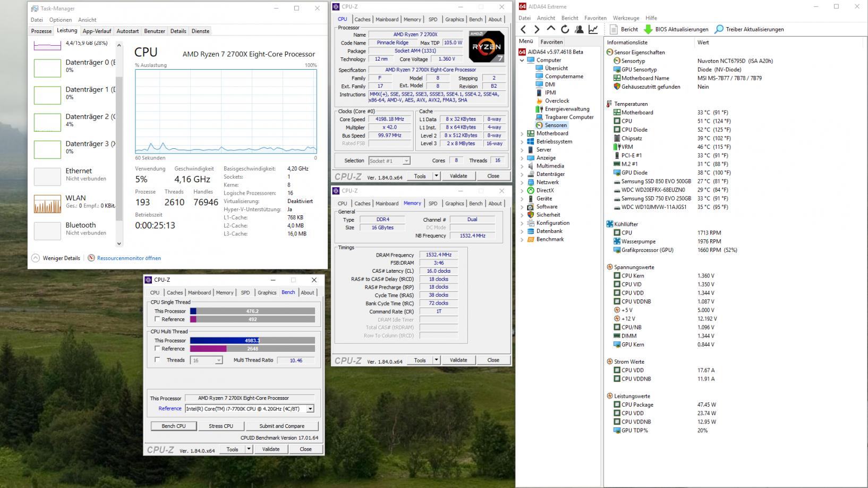Open the AIDA64 graph chart icon

[x=593, y=29]
